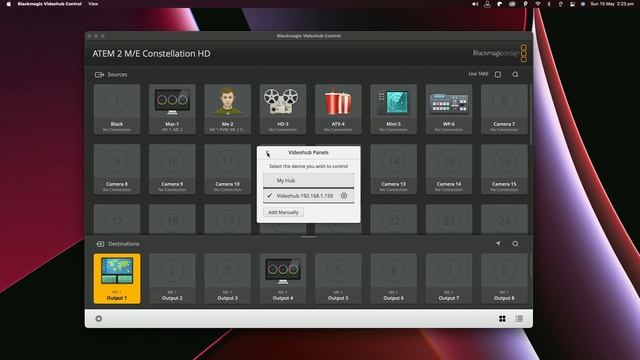
Task: Select the Camera 8 source tile
Action: click(117, 169)
